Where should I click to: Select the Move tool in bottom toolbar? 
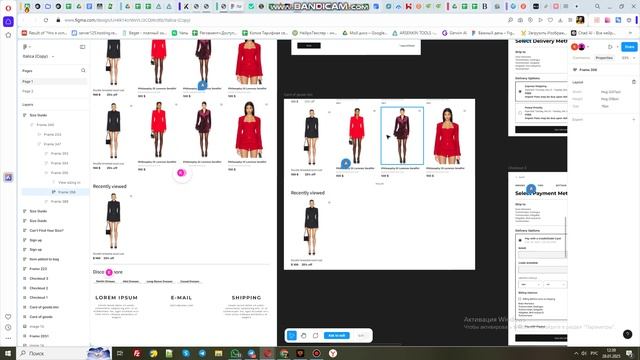[x=292, y=336]
